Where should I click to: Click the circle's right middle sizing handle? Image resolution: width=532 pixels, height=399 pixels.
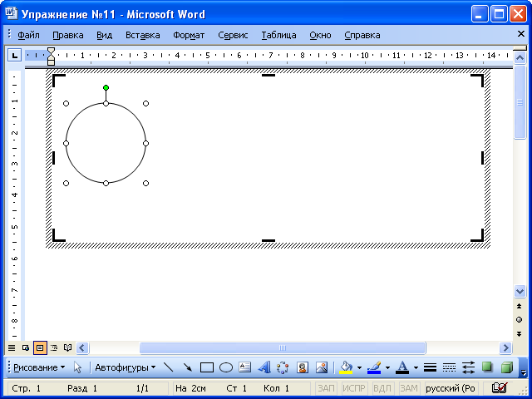coord(146,143)
